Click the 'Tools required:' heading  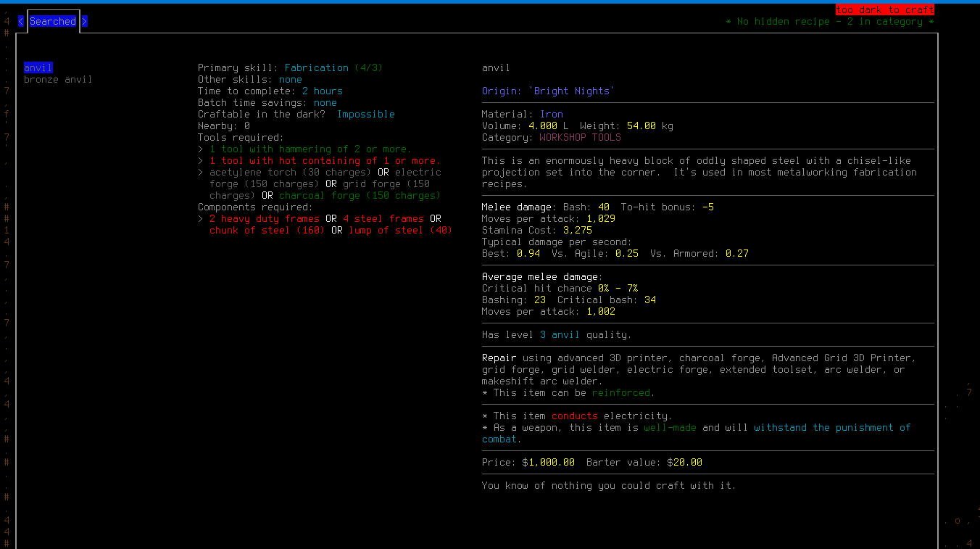point(241,138)
